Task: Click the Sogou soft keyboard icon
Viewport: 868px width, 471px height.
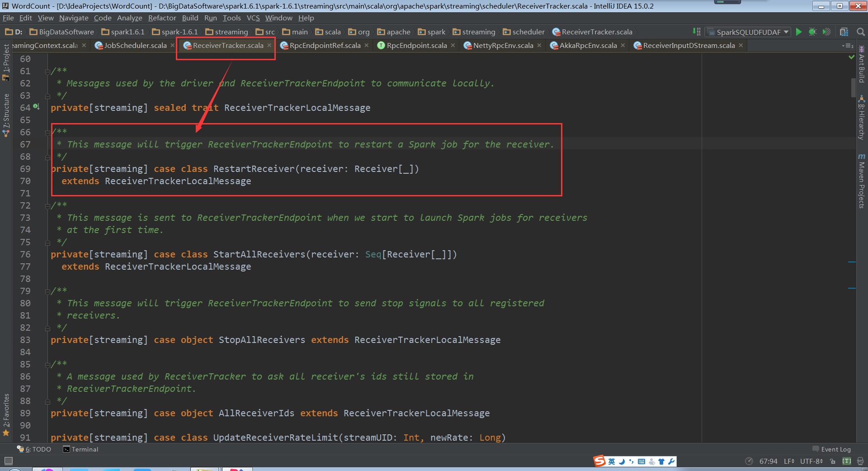Action: pyautogui.click(x=642, y=461)
